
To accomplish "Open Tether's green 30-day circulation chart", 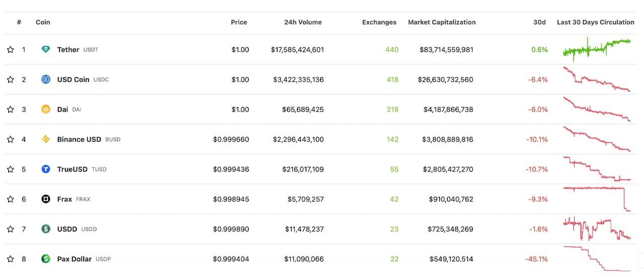I will pyautogui.click(x=597, y=48).
